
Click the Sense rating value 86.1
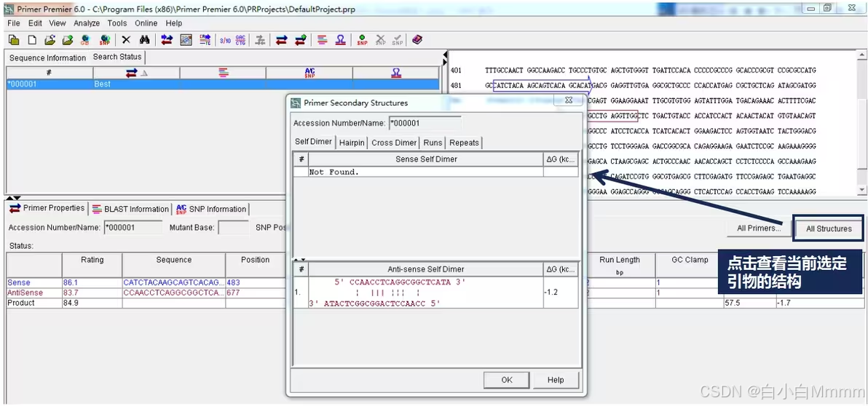71,282
